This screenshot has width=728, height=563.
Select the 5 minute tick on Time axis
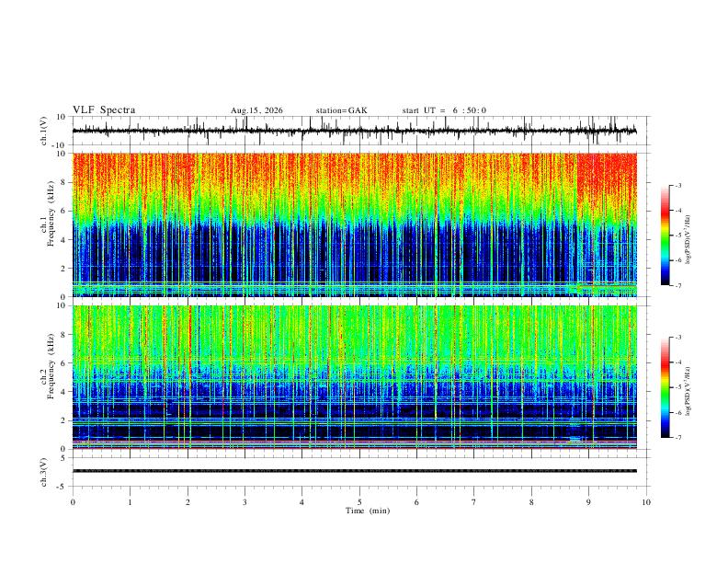tap(359, 502)
